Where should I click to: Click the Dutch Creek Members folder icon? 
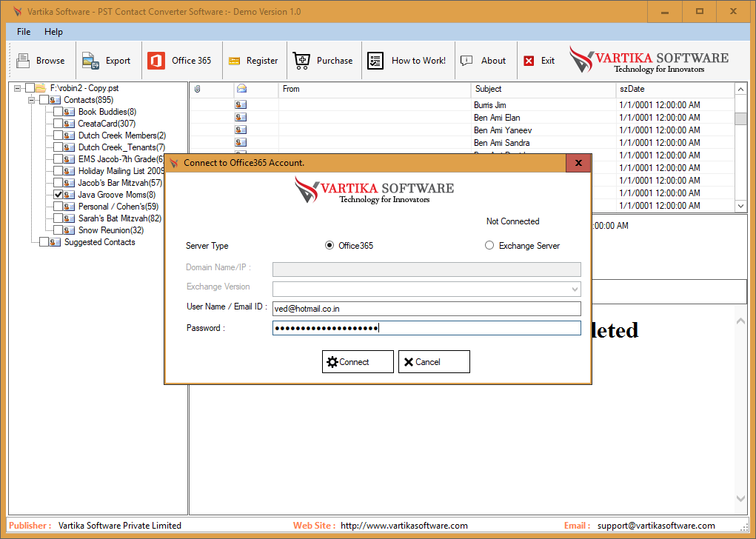click(x=69, y=135)
